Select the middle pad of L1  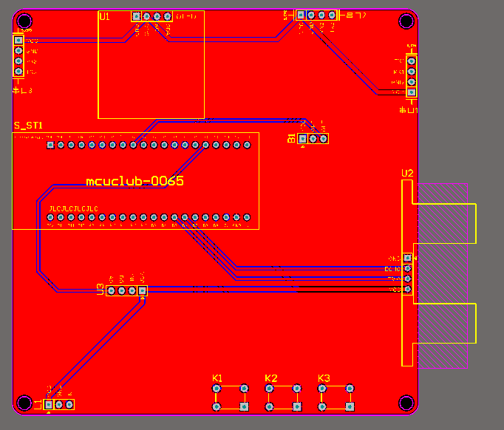coord(59,404)
